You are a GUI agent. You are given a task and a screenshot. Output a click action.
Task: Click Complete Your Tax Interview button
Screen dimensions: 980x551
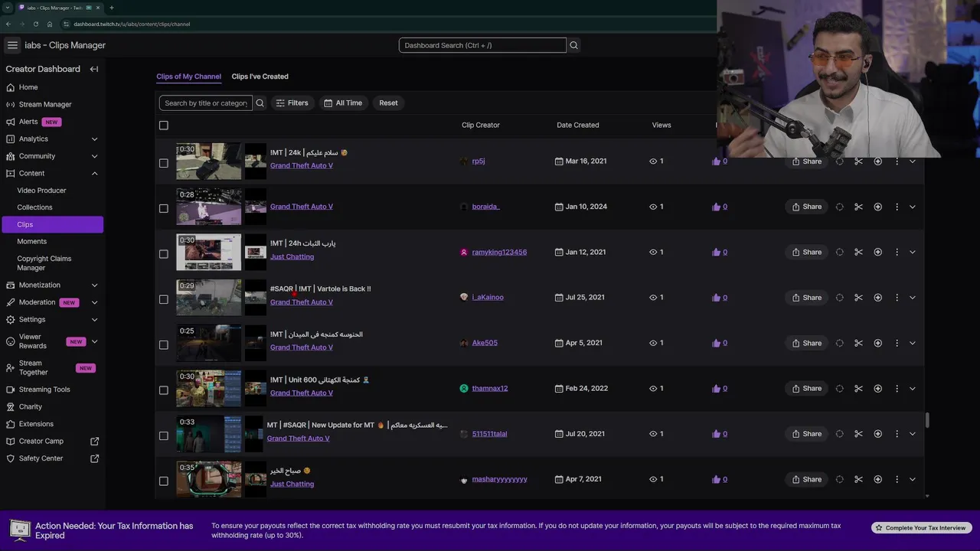click(922, 528)
